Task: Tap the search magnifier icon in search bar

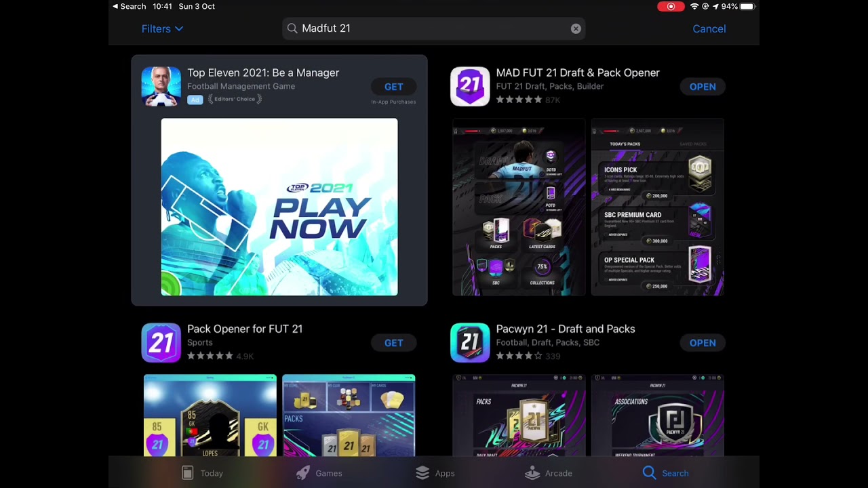Action: coord(292,28)
